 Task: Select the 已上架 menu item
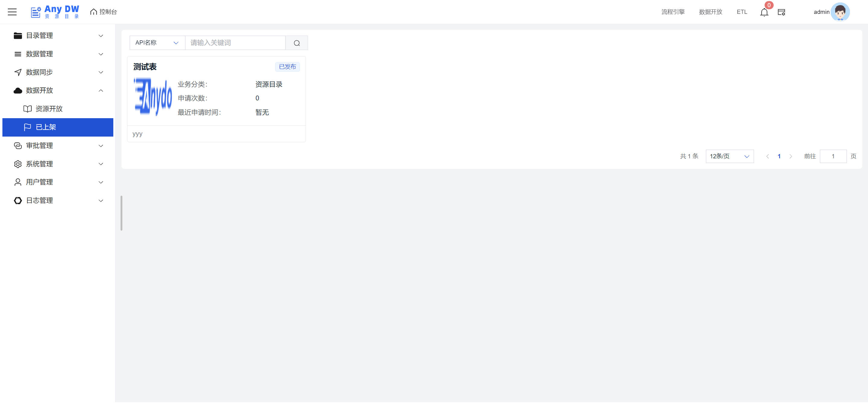click(x=58, y=127)
